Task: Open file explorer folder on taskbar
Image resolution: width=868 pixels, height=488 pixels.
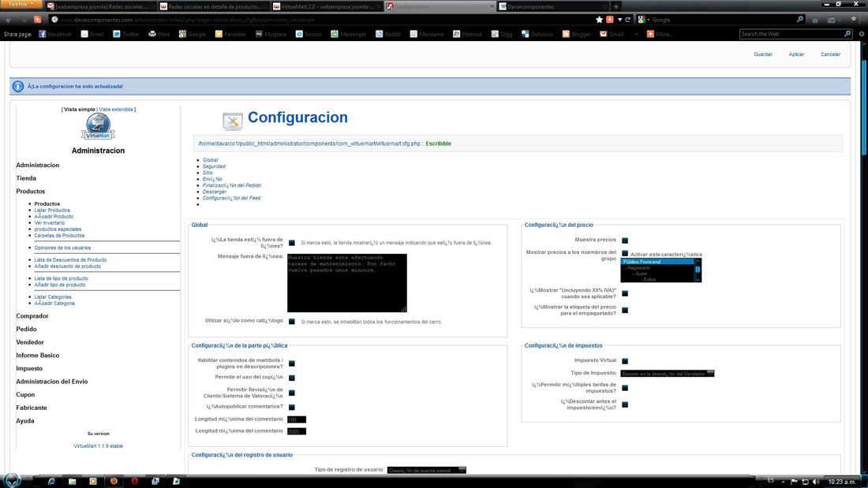Action: tap(72, 481)
